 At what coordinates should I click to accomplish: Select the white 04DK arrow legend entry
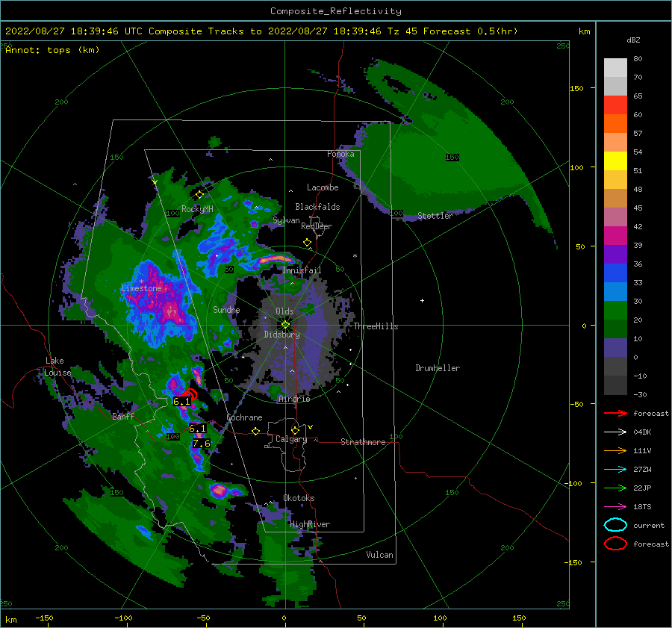point(615,432)
